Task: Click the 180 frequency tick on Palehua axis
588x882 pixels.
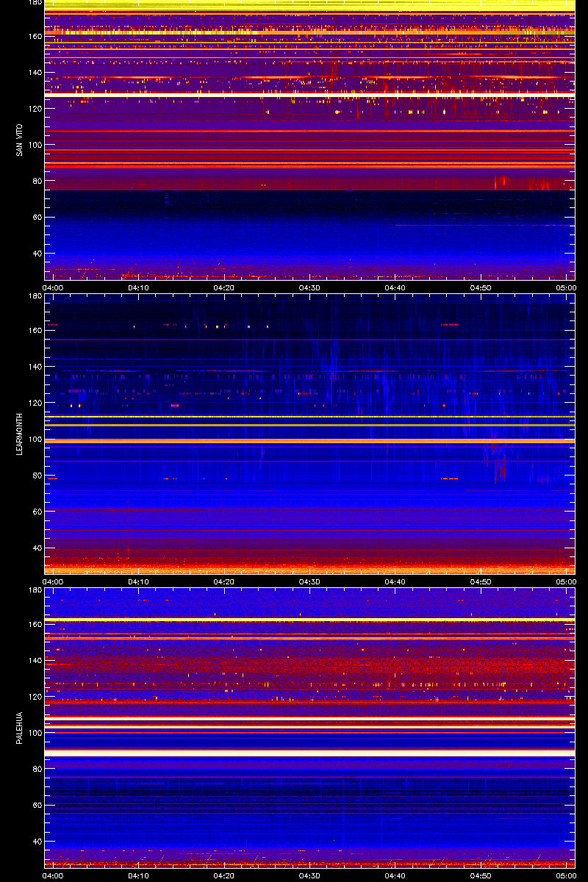Action: click(x=35, y=590)
